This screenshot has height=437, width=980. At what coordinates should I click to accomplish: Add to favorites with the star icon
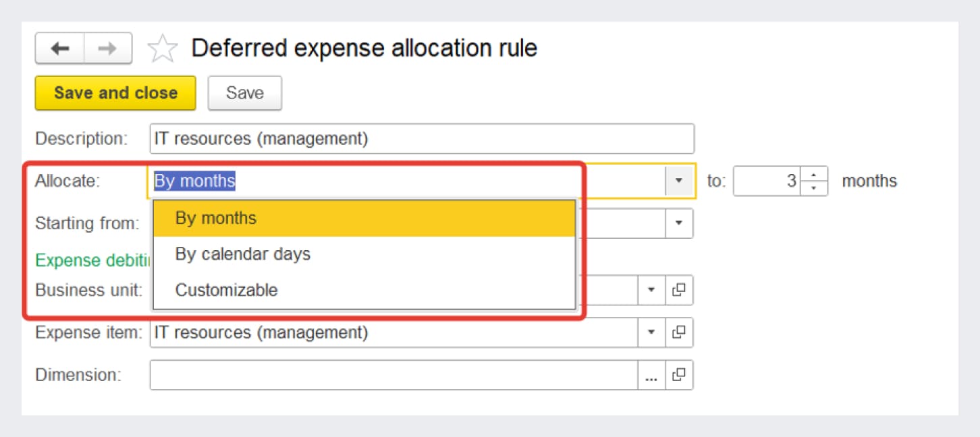pos(163,49)
